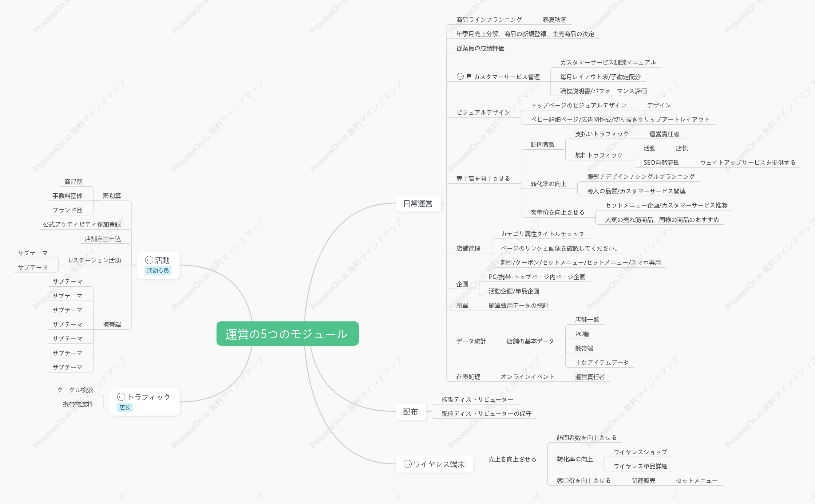Click the 店长 tag under トラフィック

[125, 407]
